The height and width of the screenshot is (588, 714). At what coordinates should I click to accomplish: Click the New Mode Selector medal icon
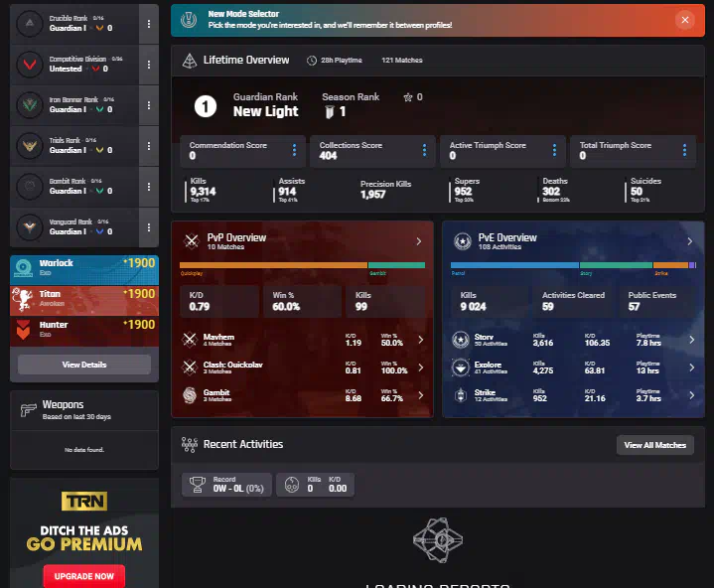coord(189,20)
